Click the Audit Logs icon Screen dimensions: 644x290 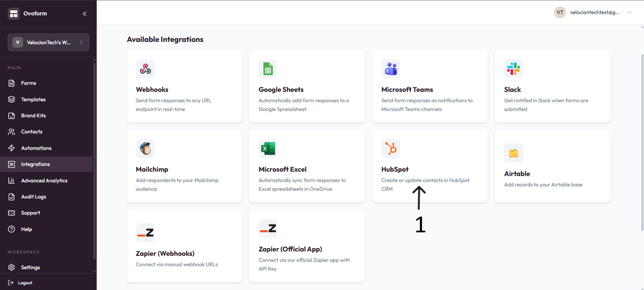click(x=11, y=197)
